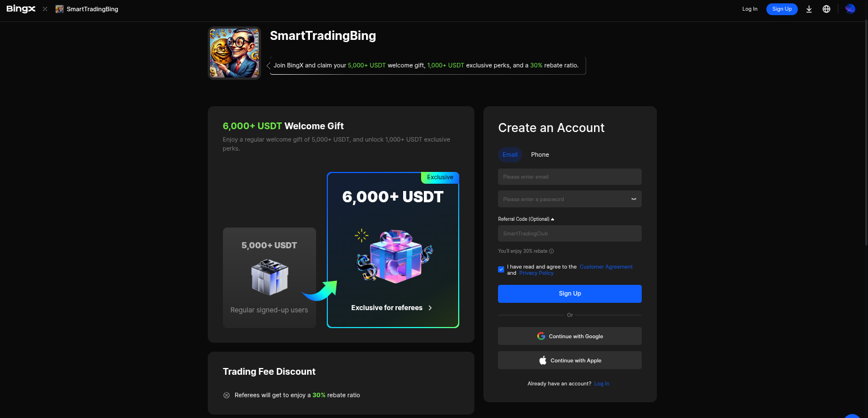Viewport: 868px width, 418px height.
Task: Click the SmartTradingBing header avatar icon
Action: 60,9
